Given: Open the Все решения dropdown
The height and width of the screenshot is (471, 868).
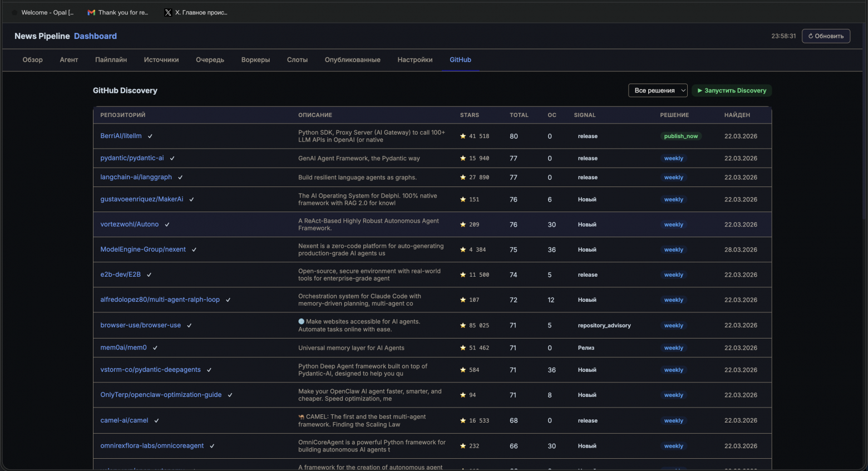Looking at the screenshot, I should [658, 90].
